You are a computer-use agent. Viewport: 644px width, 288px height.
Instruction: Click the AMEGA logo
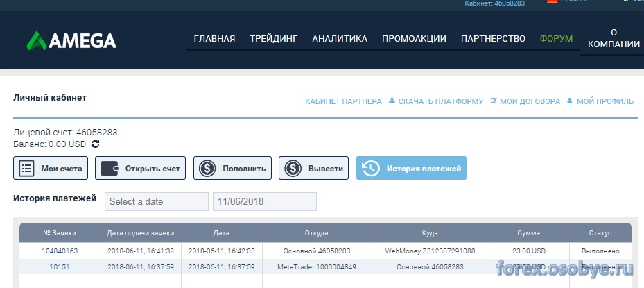(71, 40)
